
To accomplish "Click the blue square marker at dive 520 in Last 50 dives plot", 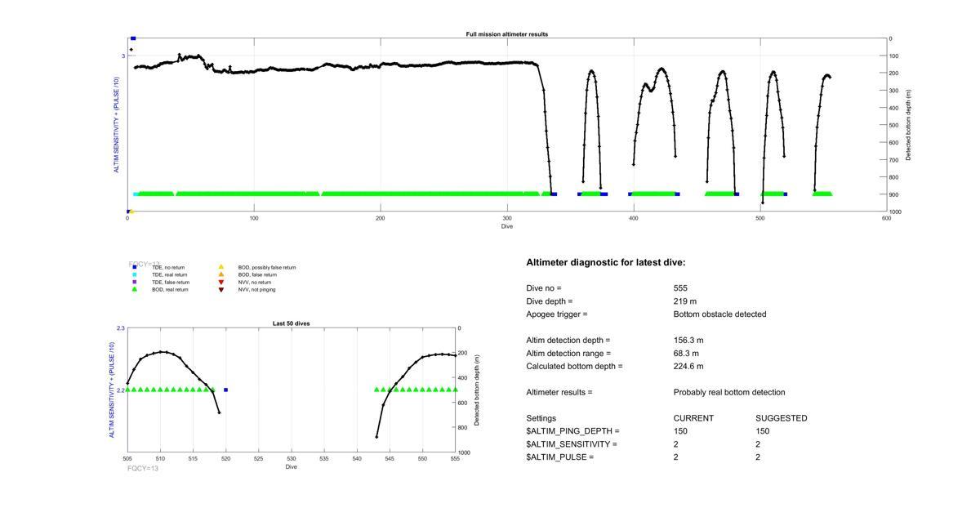I will [x=226, y=390].
